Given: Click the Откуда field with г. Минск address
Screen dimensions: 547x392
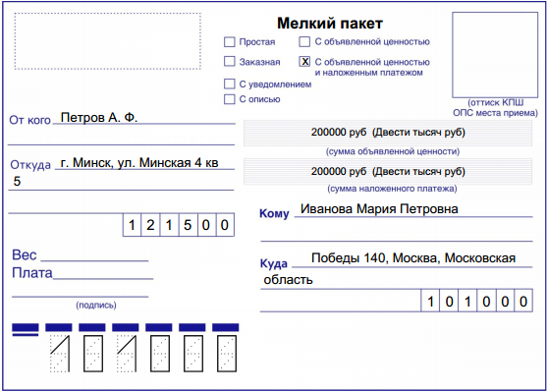Looking at the screenshot, I should point(144,163).
